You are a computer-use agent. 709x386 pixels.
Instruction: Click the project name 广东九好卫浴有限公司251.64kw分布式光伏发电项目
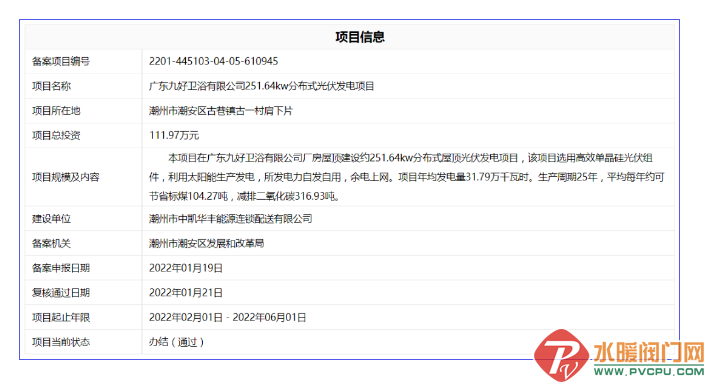[x=261, y=86]
